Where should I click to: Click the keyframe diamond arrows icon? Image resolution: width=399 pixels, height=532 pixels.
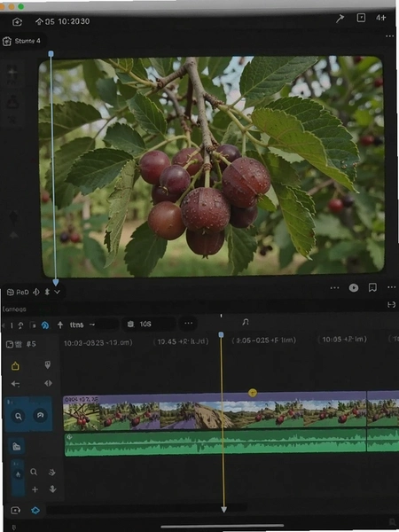pos(48,383)
